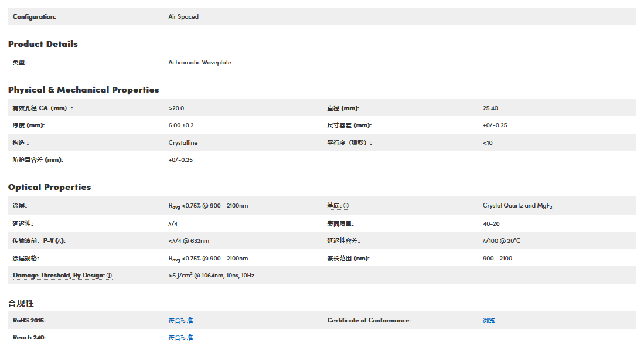Screen dimensions: 644x360
Task: Click the Product Details heading
Action: pos(43,44)
